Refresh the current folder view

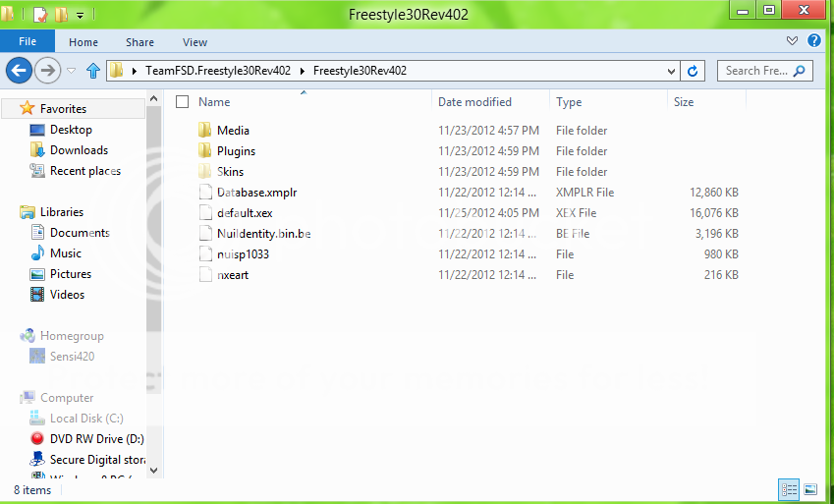[693, 71]
